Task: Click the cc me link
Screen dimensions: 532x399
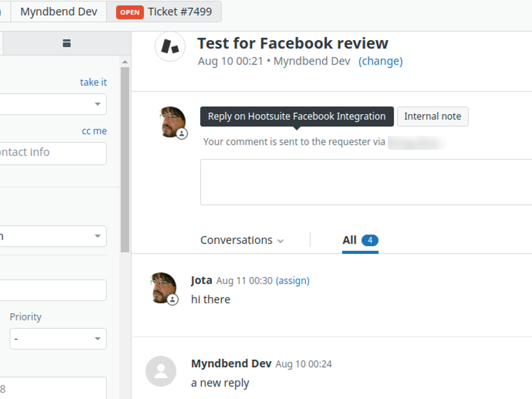Action: (94, 131)
